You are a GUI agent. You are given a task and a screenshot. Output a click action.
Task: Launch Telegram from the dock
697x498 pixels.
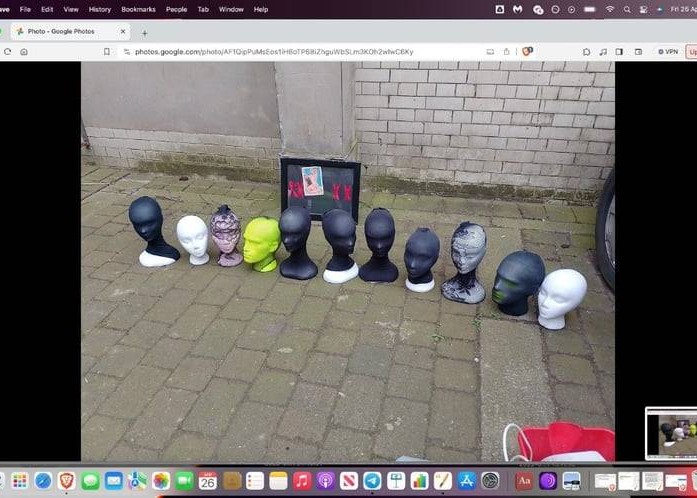372,481
